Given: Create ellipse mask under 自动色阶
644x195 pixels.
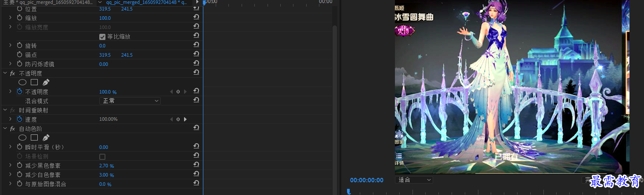Looking at the screenshot, I should (22, 137).
